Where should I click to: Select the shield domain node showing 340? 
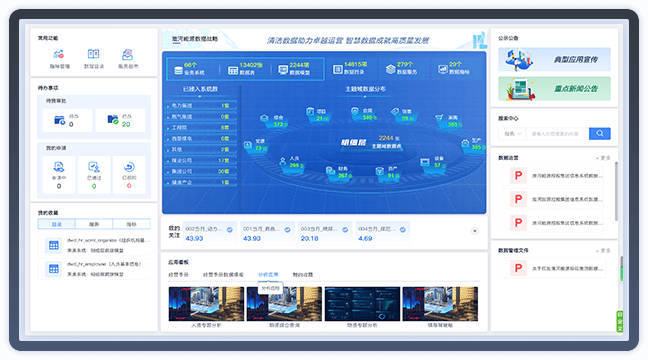(x=363, y=114)
